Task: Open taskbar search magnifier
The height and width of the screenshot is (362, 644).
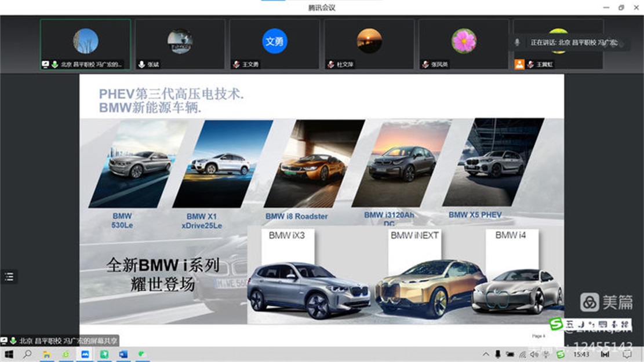Action: (x=27, y=354)
